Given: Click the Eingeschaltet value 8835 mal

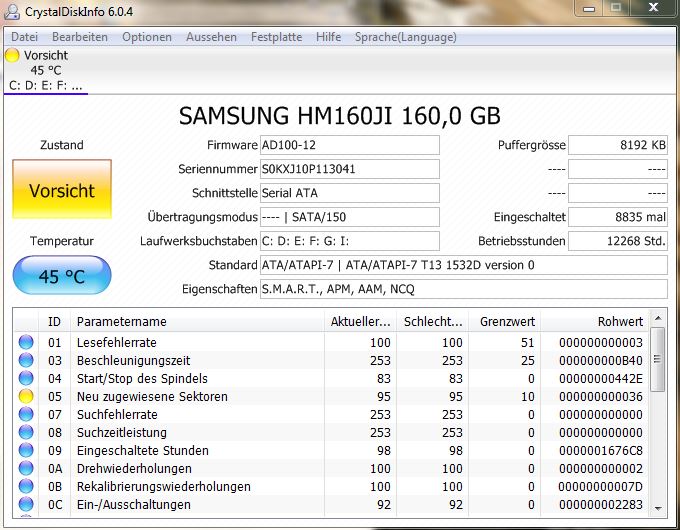Looking at the screenshot, I should [618, 217].
